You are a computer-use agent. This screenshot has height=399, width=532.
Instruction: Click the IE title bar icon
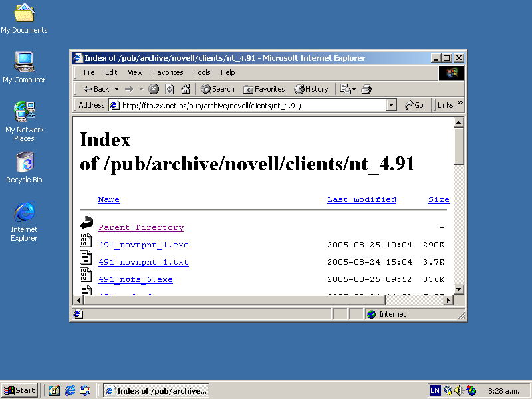point(78,58)
